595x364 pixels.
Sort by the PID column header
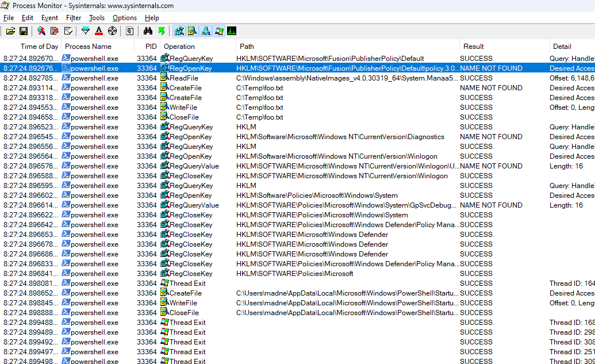click(x=147, y=47)
